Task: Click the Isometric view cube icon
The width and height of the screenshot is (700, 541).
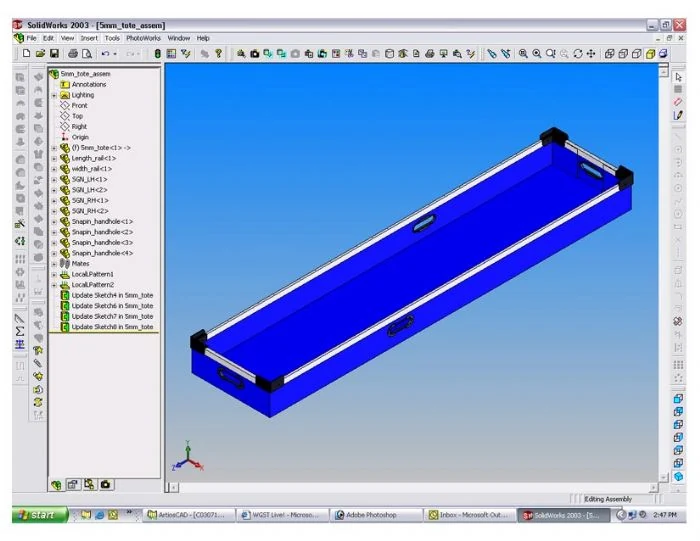Action: point(678,476)
